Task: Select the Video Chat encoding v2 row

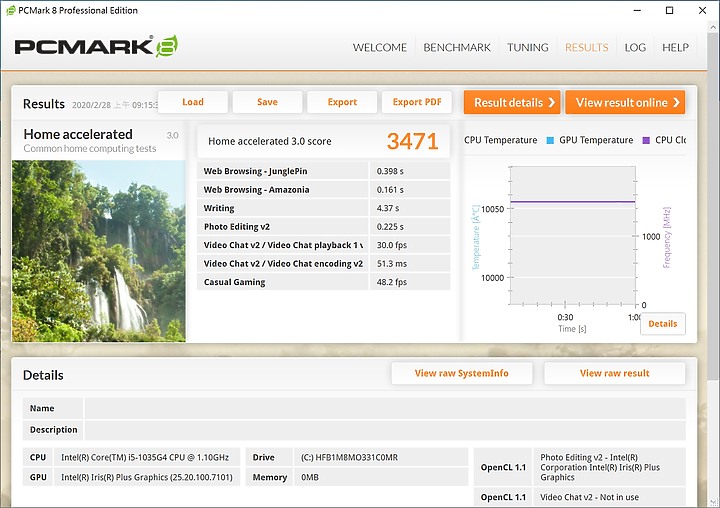Action: (x=324, y=264)
